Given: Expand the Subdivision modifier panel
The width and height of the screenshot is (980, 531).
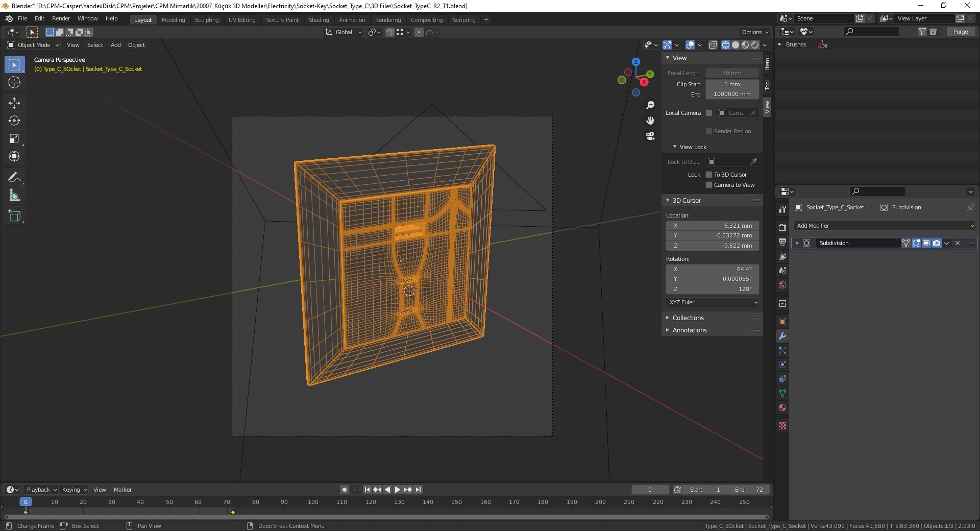Looking at the screenshot, I should pos(797,243).
